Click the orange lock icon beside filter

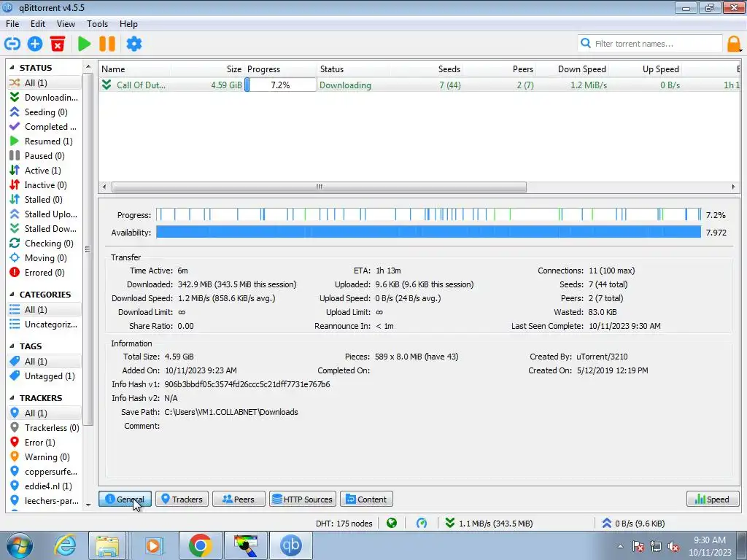click(x=734, y=44)
